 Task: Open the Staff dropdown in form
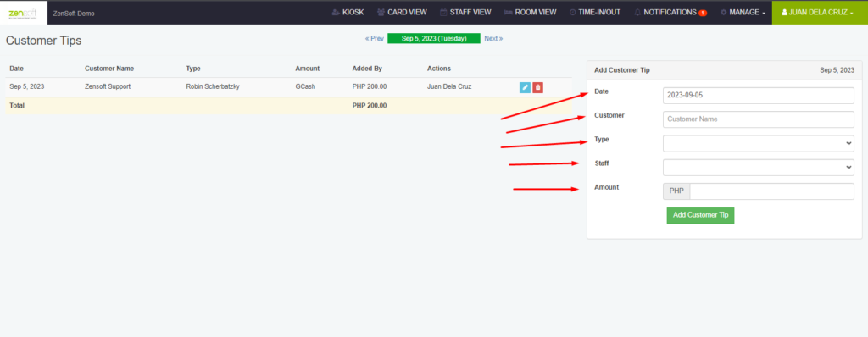pos(759,168)
